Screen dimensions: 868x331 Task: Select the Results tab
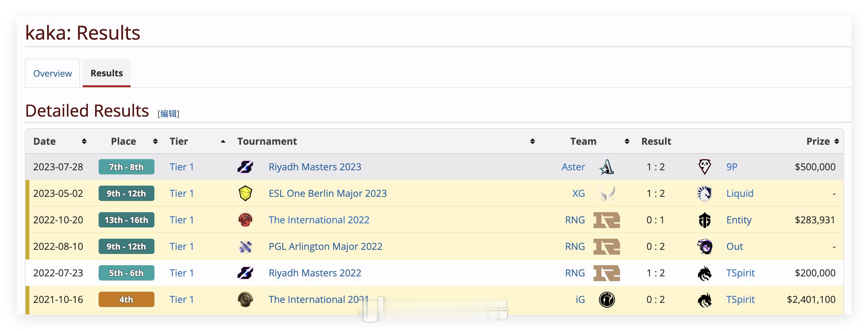coord(107,73)
